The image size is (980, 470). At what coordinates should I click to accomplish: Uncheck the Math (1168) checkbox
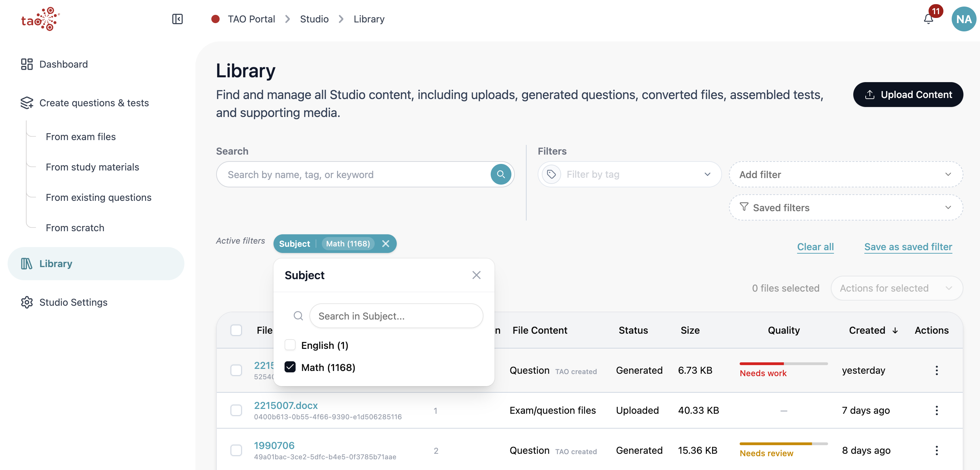click(x=290, y=367)
